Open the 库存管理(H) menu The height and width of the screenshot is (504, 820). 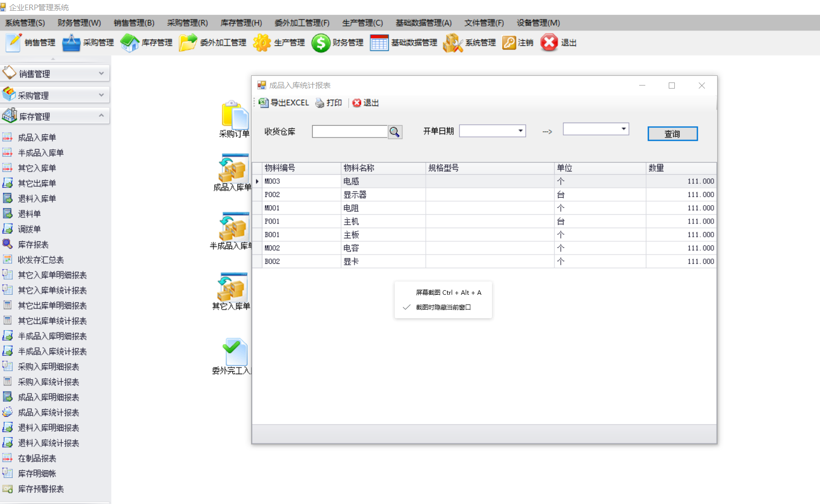click(x=240, y=22)
